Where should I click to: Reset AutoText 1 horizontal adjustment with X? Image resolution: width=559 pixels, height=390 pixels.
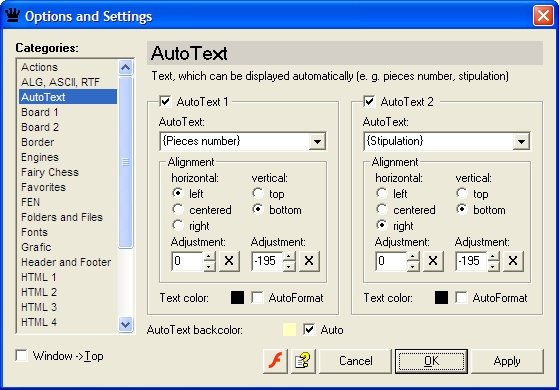(x=229, y=261)
